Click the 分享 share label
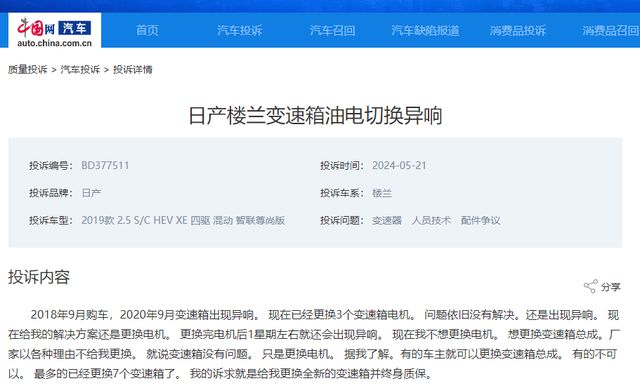The width and height of the screenshot is (640, 388). click(x=611, y=287)
